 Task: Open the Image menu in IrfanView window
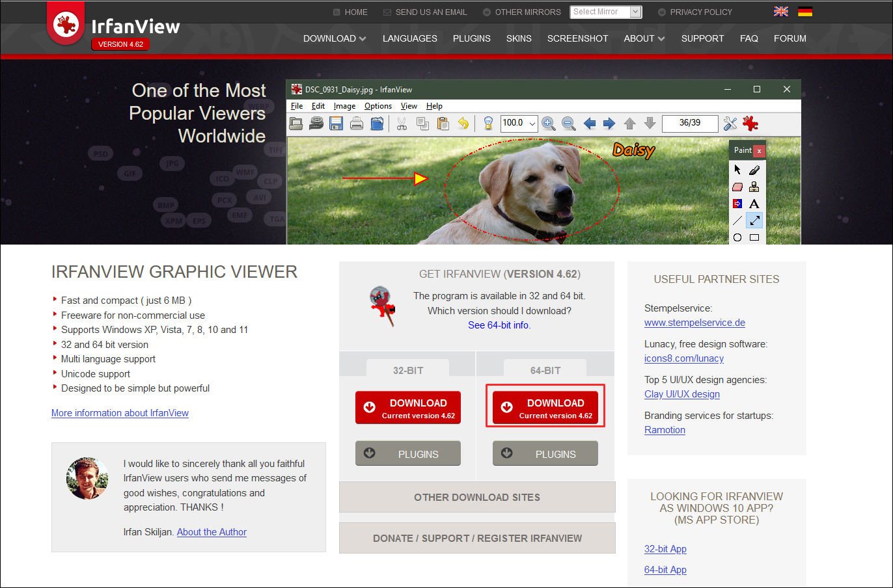(x=344, y=106)
